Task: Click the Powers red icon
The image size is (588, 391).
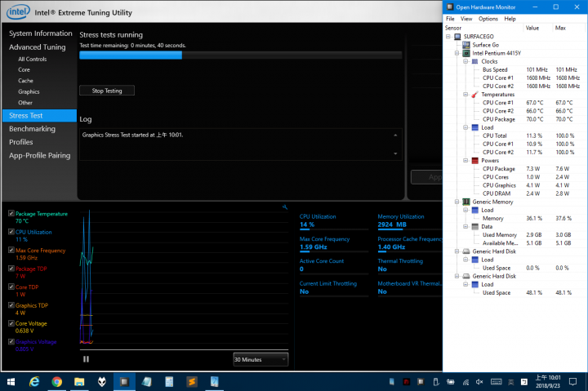Action: pos(474,161)
